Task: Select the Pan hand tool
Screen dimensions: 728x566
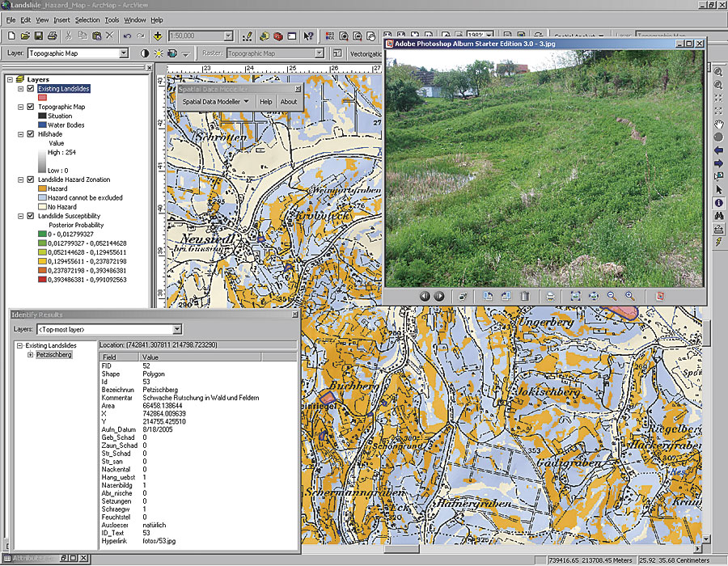Action: (x=718, y=124)
